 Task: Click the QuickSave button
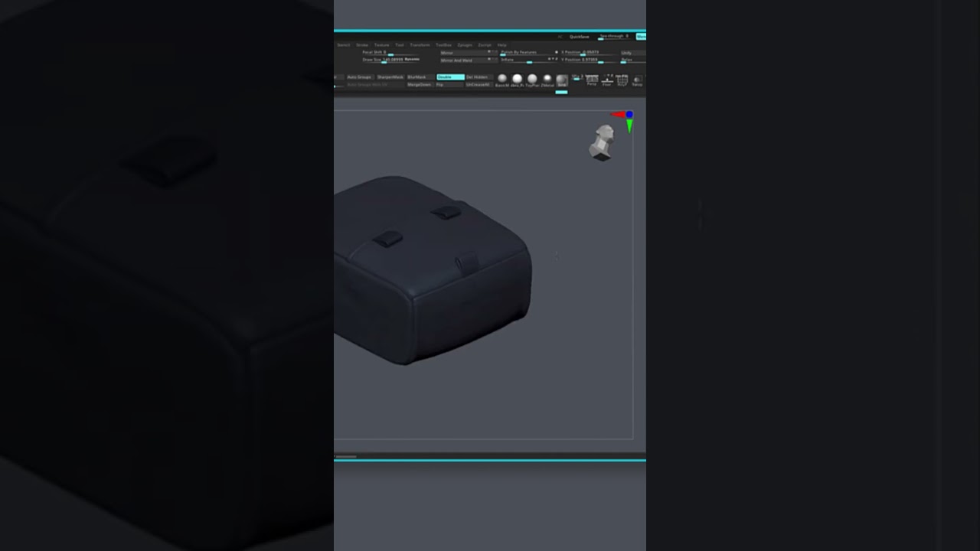coord(579,36)
